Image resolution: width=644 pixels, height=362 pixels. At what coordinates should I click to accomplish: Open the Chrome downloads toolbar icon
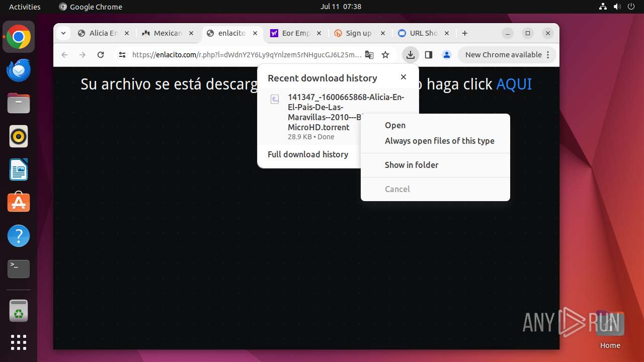pyautogui.click(x=411, y=55)
